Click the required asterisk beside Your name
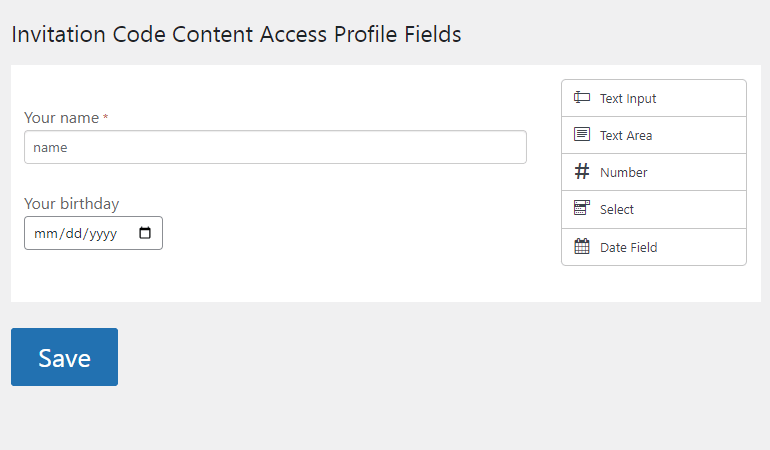This screenshot has width=770, height=450. (x=106, y=118)
